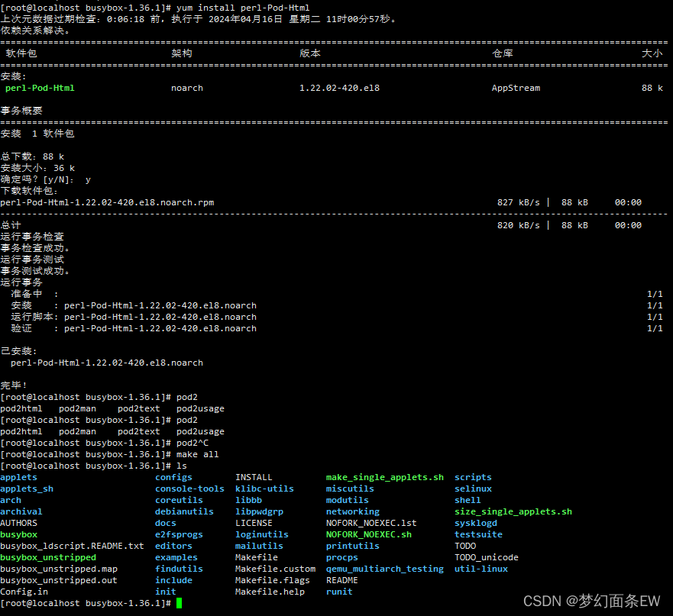The width and height of the screenshot is (673, 616).
Task: Click the TODO_unicode filename
Action: (486, 556)
